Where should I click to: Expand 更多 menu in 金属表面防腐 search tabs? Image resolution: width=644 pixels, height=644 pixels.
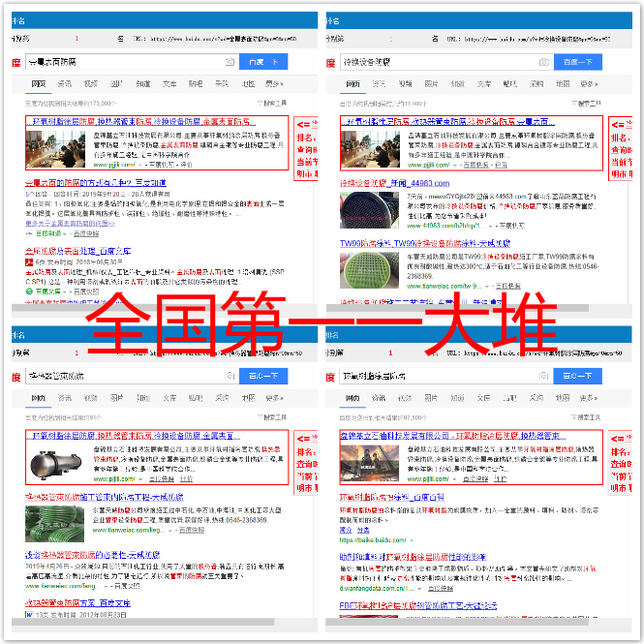[x=273, y=83]
